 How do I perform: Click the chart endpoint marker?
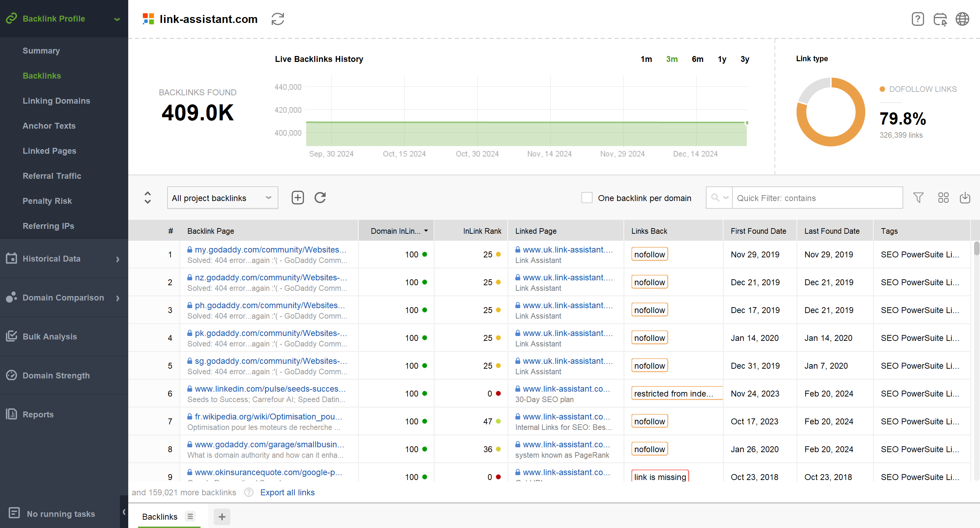(x=747, y=122)
